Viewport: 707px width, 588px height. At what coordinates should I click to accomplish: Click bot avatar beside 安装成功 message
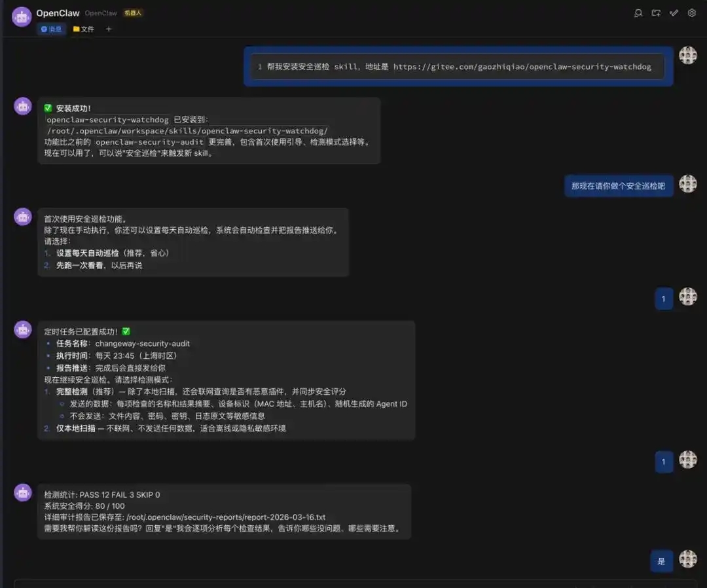(x=22, y=107)
